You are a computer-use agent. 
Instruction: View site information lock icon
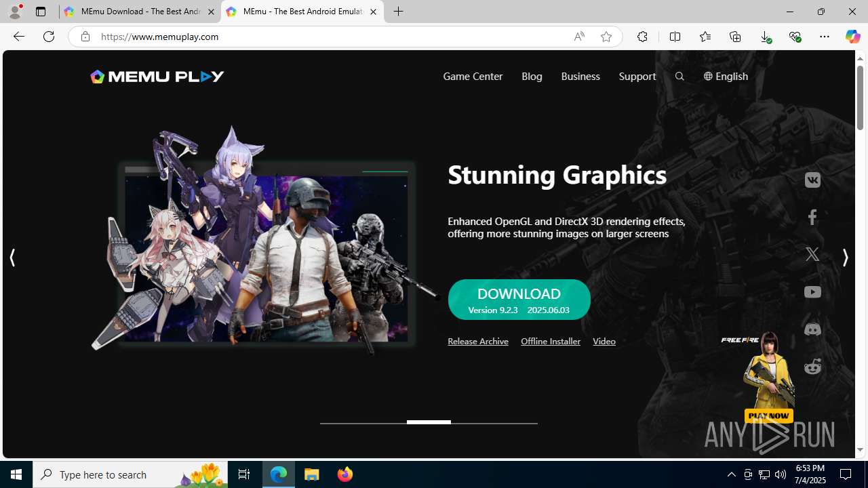click(85, 37)
